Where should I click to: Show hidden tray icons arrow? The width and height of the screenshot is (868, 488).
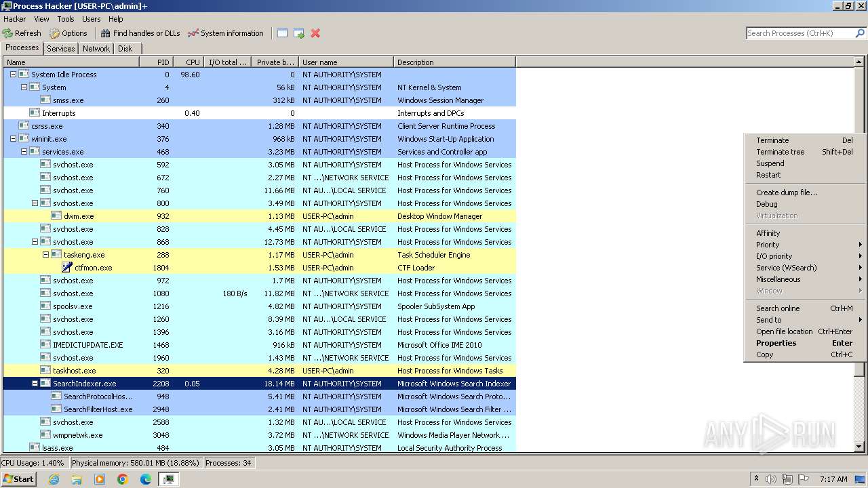[x=756, y=479]
